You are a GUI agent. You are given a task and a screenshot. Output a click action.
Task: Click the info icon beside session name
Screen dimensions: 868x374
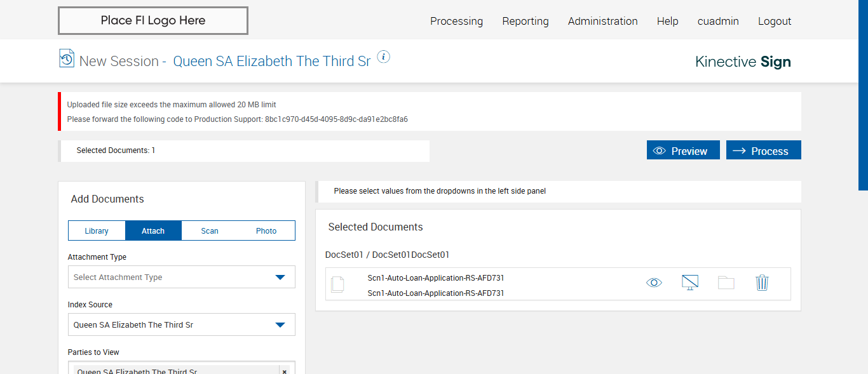(x=383, y=57)
